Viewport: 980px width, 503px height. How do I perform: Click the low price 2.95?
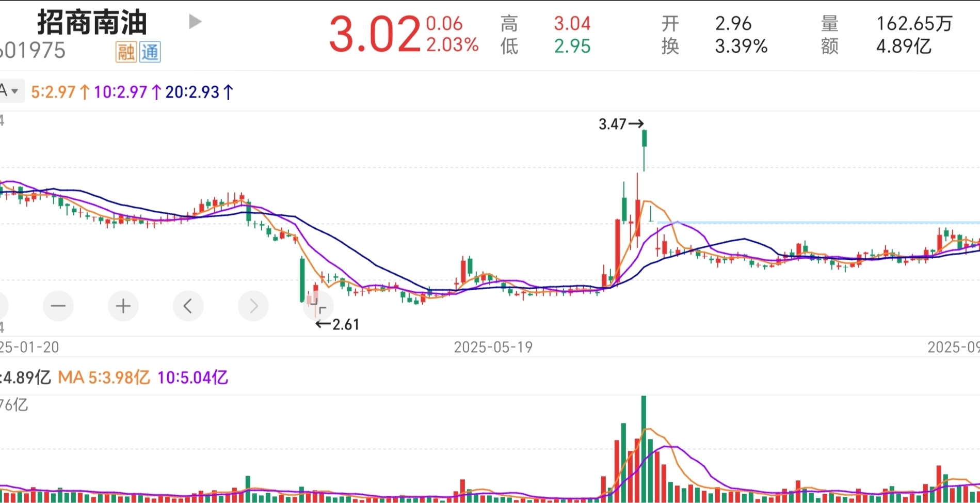572,46
